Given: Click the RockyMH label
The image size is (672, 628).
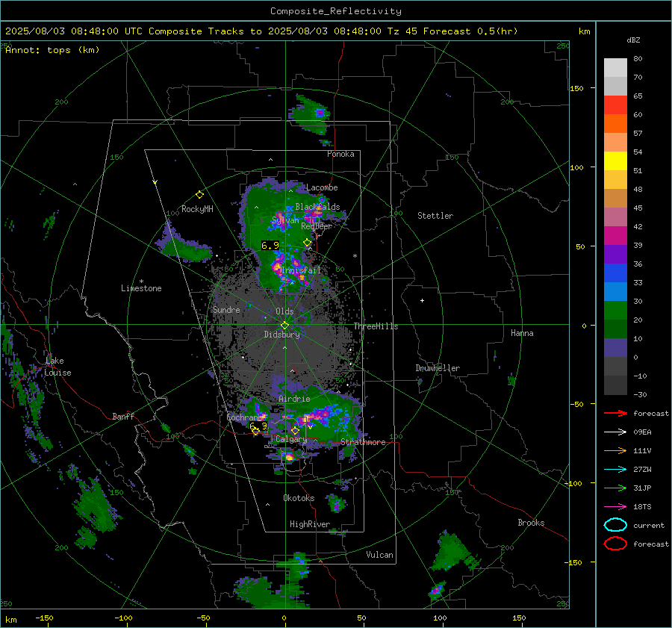Looking at the screenshot, I should click(x=197, y=209).
